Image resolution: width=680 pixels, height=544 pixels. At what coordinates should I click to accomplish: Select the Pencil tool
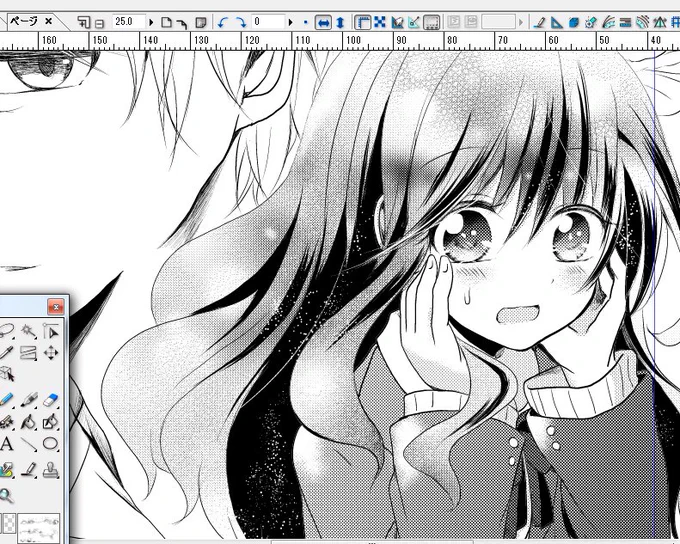(x=6, y=399)
